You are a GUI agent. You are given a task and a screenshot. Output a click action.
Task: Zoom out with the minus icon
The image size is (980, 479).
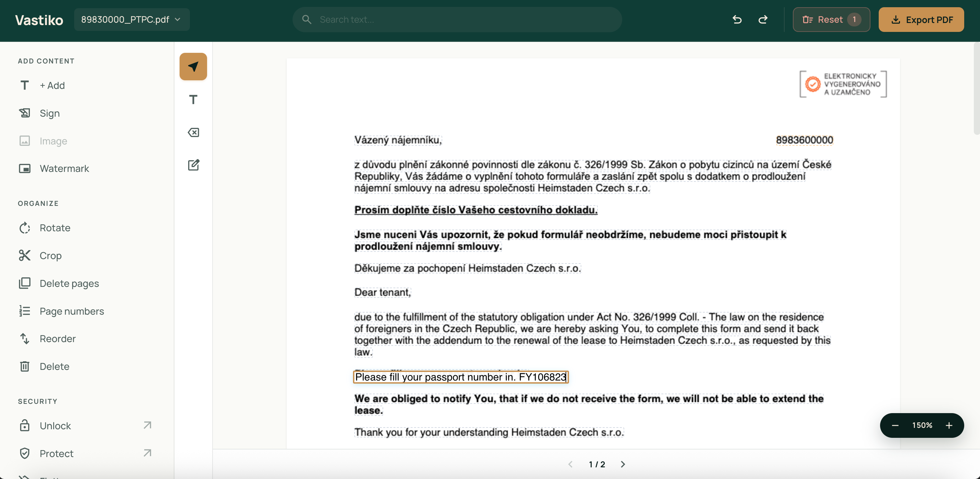(x=895, y=425)
